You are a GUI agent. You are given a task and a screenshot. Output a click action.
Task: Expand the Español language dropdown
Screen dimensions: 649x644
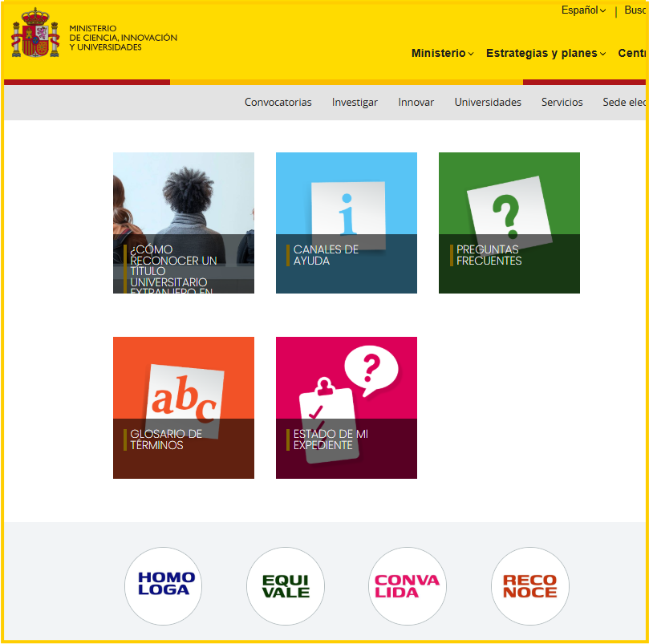[583, 10]
